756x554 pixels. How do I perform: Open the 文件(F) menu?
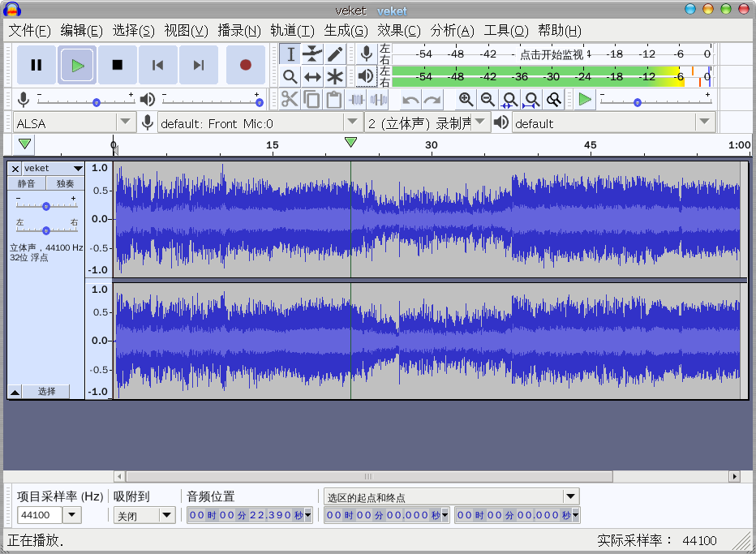click(x=29, y=31)
